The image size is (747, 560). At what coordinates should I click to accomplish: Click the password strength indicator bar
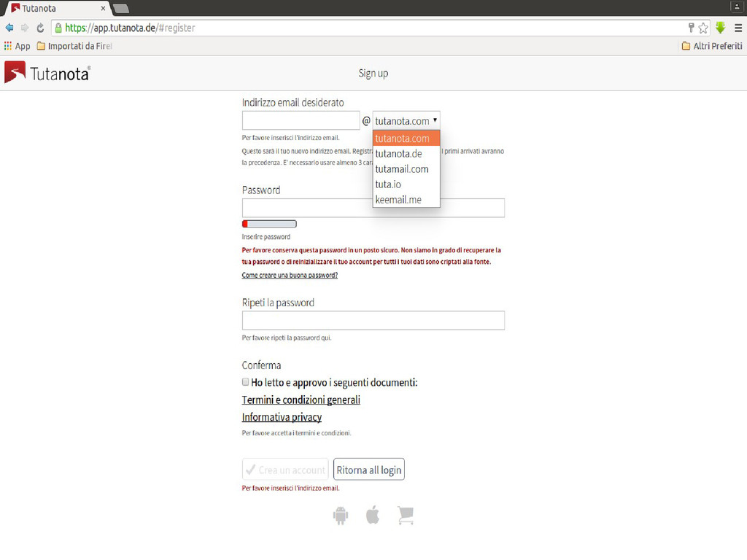tap(269, 224)
